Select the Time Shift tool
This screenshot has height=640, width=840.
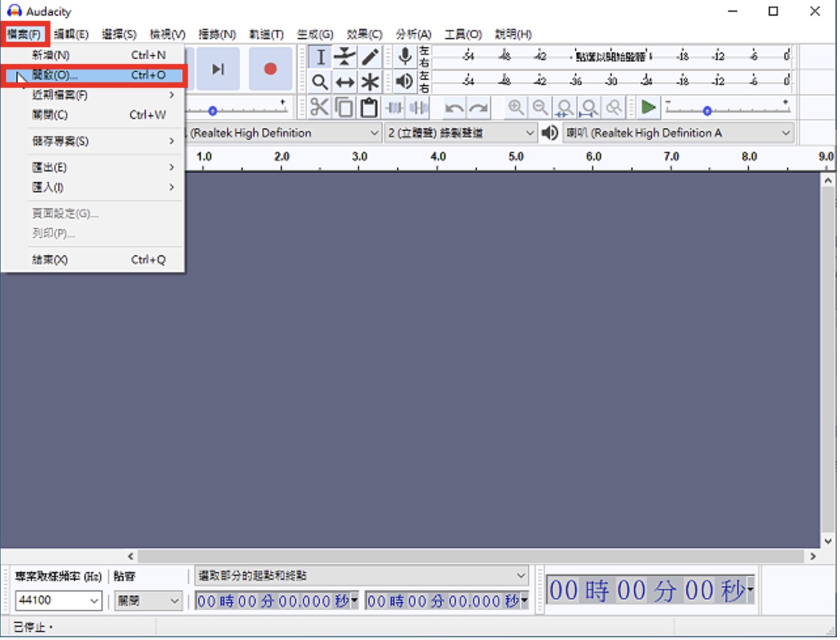pos(345,82)
